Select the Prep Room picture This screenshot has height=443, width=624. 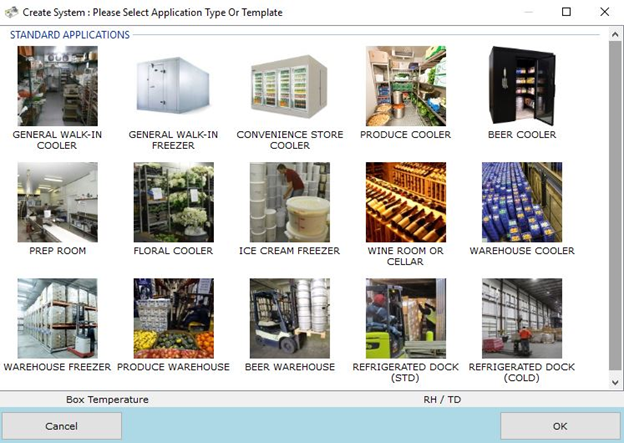pos(58,202)
